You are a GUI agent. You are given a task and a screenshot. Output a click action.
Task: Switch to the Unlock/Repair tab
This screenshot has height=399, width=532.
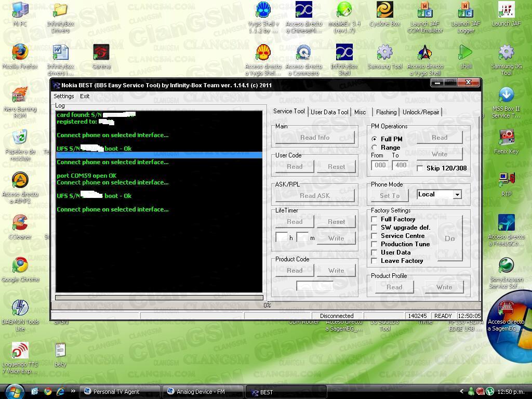421,112
